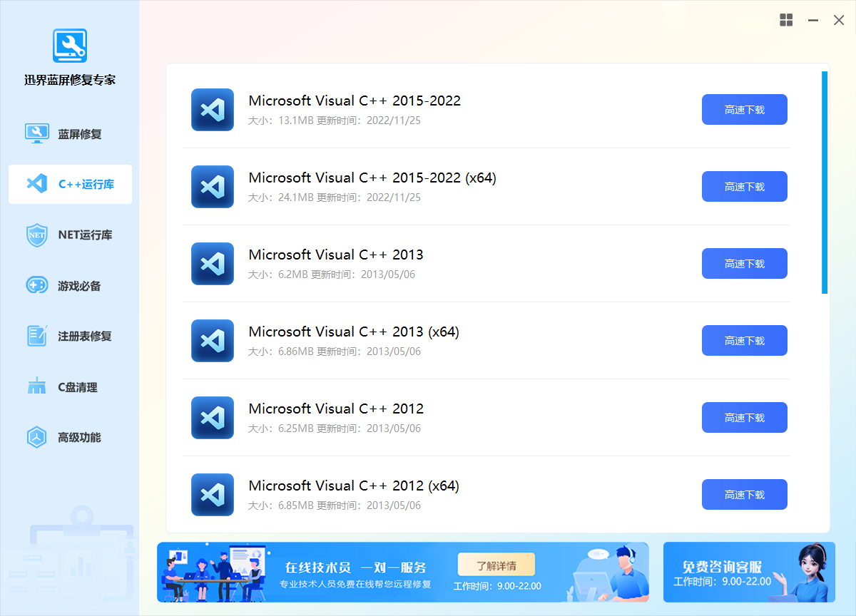Download Visual C++ 2012 (x64)
Screen dimensions: 856x616
click(744, 495)
